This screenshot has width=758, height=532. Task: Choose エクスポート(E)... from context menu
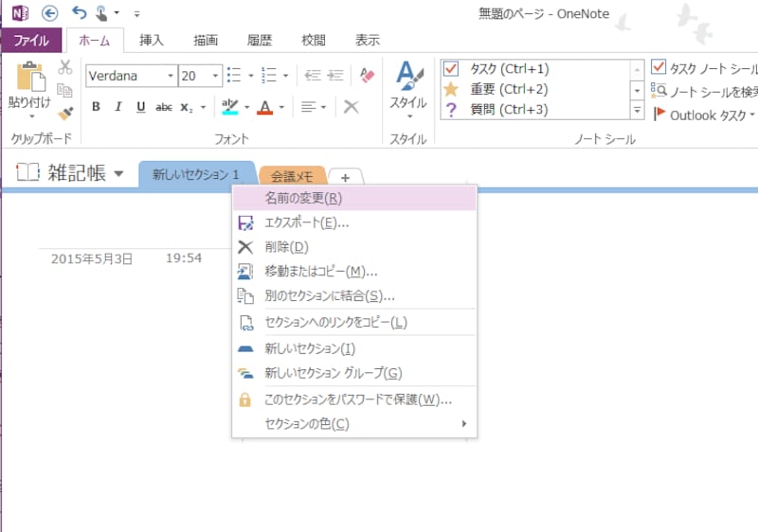click(354, 222)
